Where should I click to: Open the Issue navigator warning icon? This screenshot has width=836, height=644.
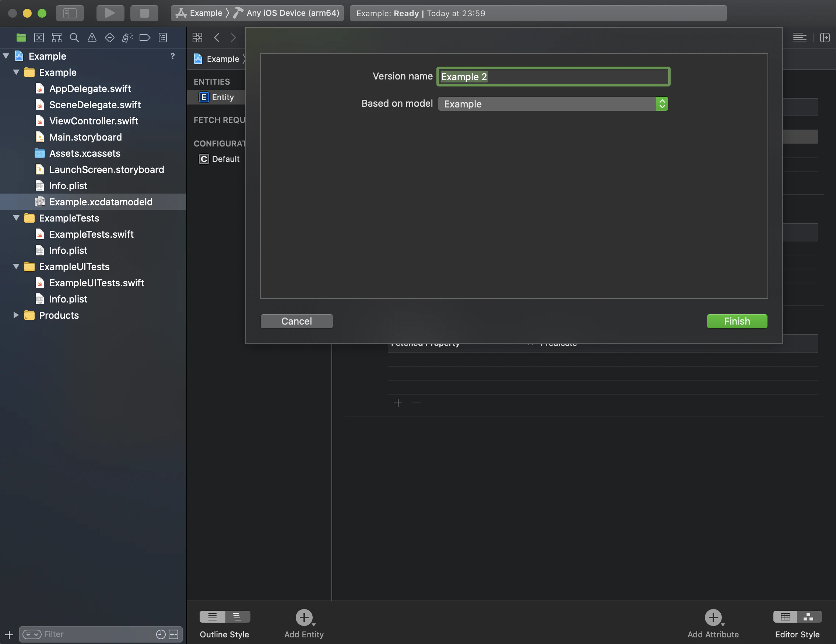pyautogui.click(x=92, y=38)
